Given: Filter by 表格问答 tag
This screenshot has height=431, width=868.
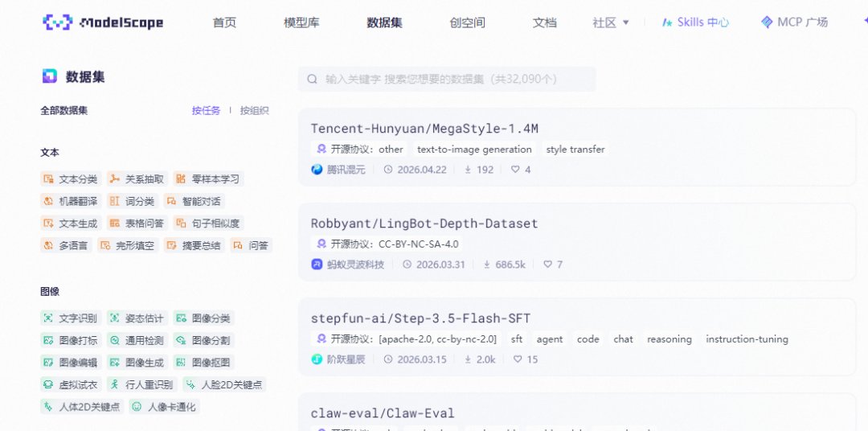Looking at the screenshot, I should [137, 224].
